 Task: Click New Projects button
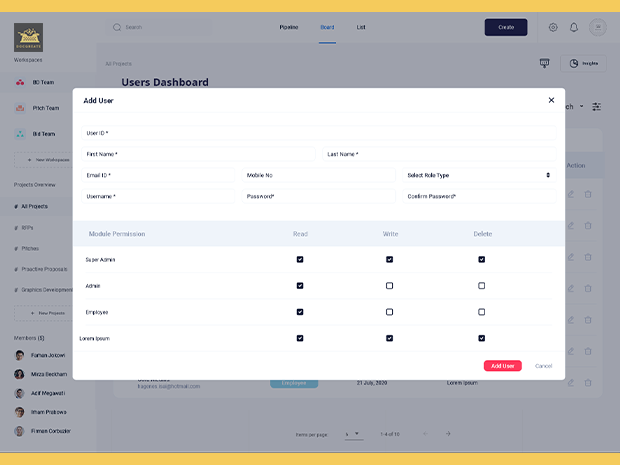coord(43,313)
